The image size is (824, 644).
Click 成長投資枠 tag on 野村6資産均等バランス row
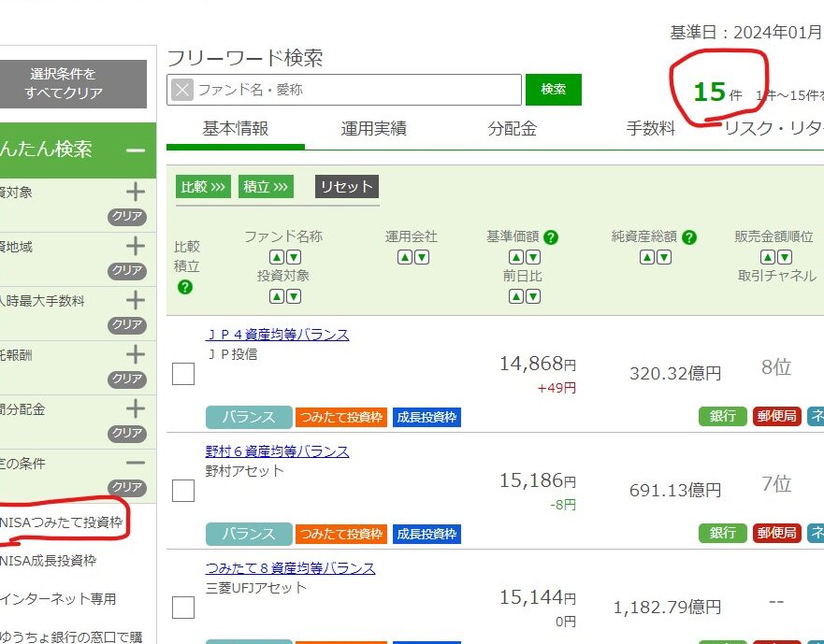click(x=426, y=534)
